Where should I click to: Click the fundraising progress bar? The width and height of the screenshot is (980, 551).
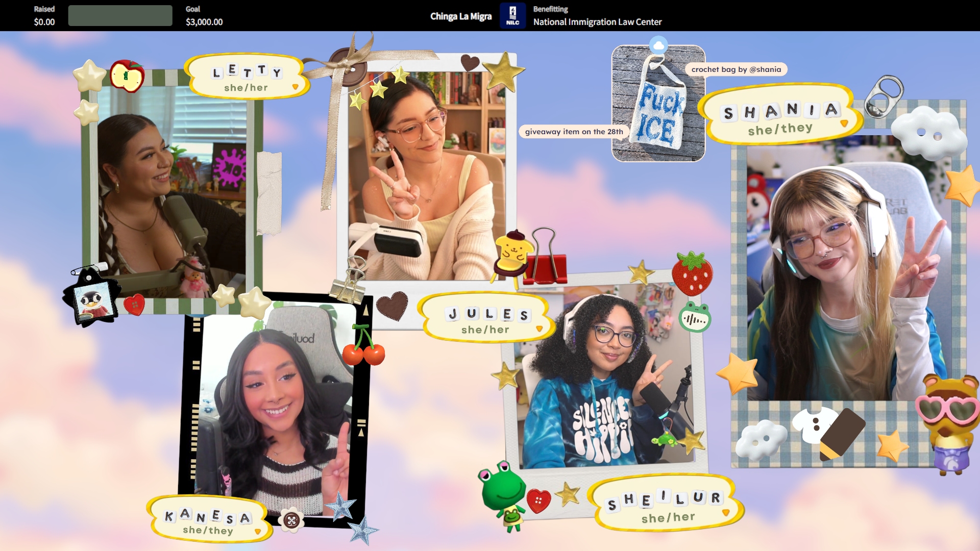point(120,15)
